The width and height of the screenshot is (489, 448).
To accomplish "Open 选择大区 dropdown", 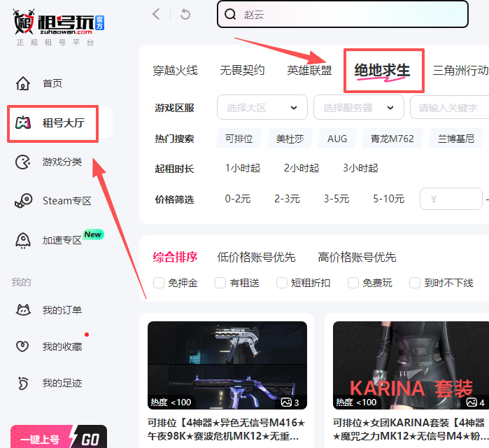I will pyautogui.click(x=262, y=107).
